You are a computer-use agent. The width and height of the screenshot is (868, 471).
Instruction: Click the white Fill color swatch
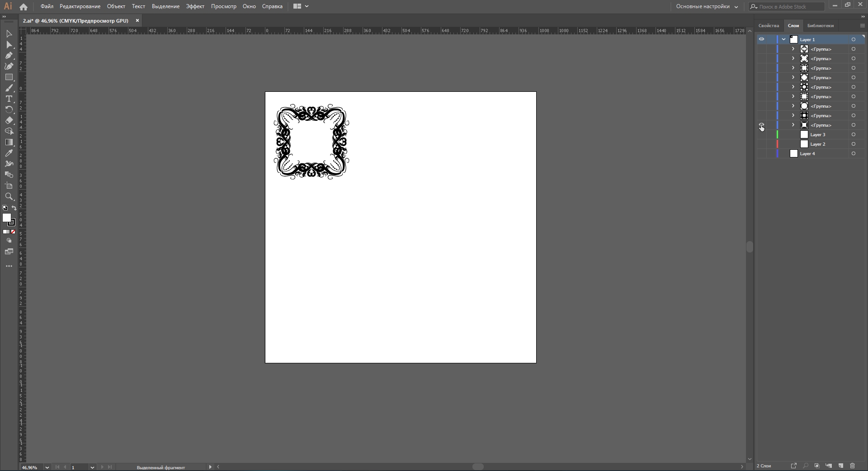pyautogui.click(x=7, y=218)
